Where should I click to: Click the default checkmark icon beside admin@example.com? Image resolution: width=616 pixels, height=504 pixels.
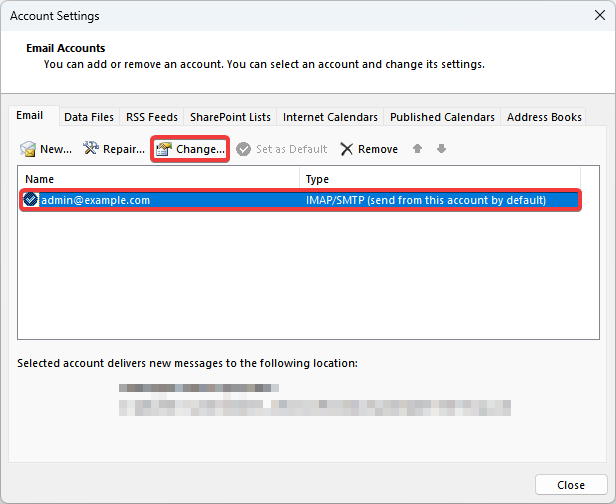point(31,200)
